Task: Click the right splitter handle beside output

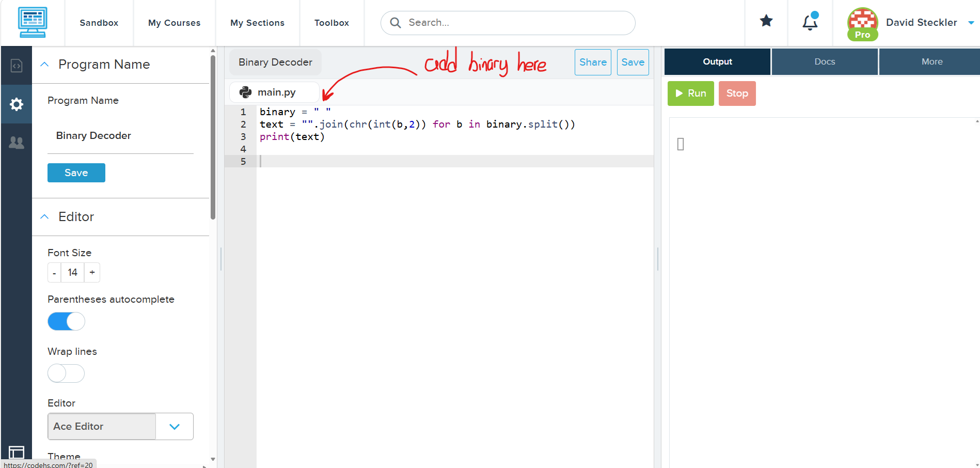Action: [658, 259]
